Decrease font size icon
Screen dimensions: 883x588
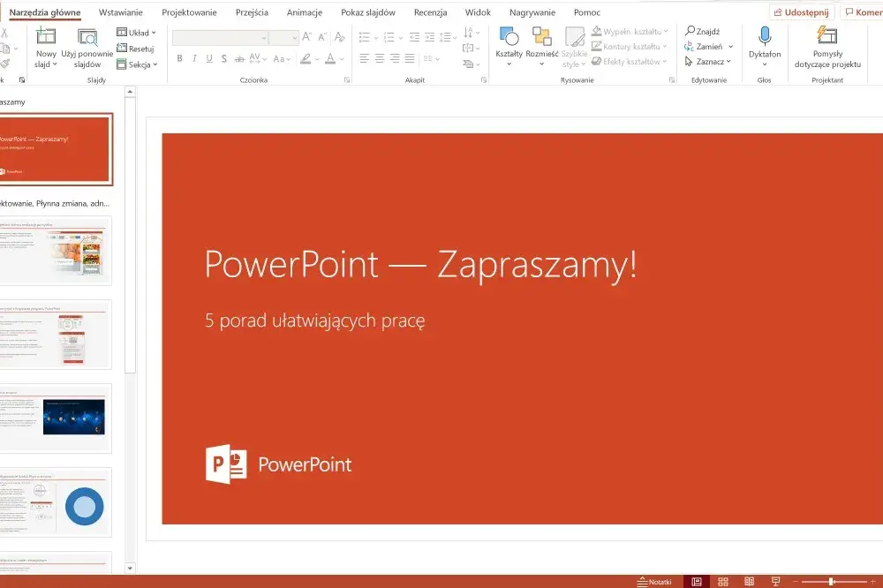[322, 37]
